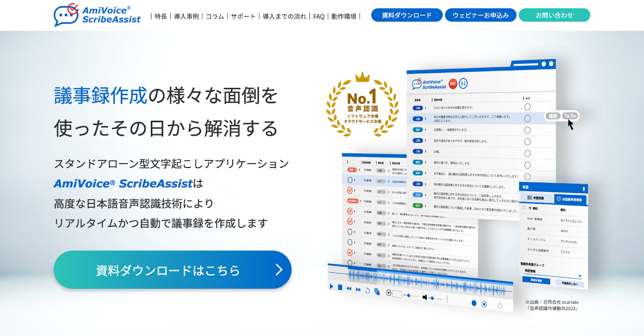Open the 特長 nav menu item
644x336 pixels.
(x=161, y=16)
